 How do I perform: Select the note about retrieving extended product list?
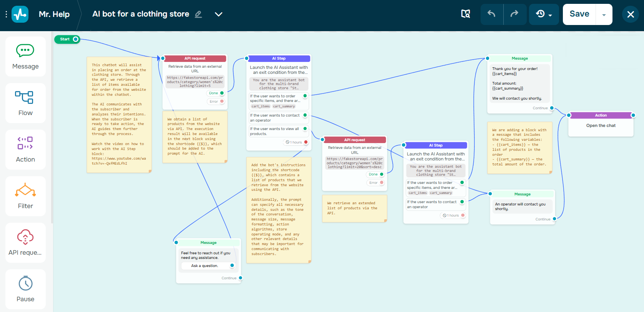pyautogui.click(x=354, y=209)
